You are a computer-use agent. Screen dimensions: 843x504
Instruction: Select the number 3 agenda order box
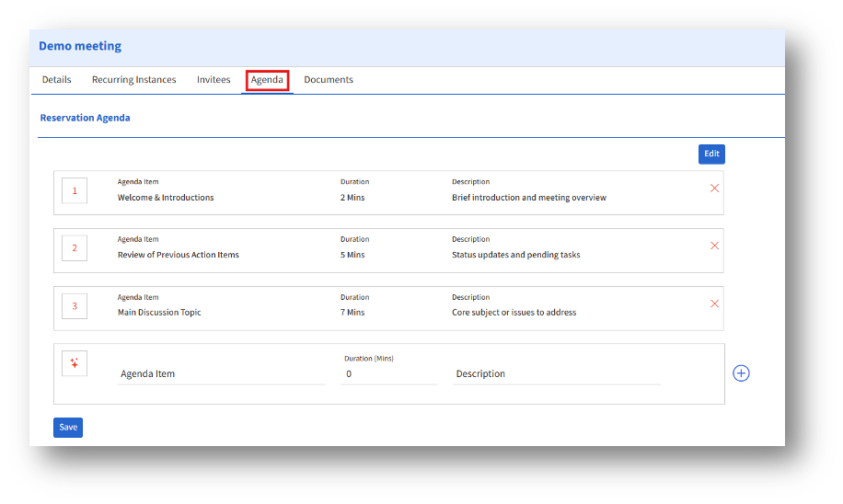point(75,306)
